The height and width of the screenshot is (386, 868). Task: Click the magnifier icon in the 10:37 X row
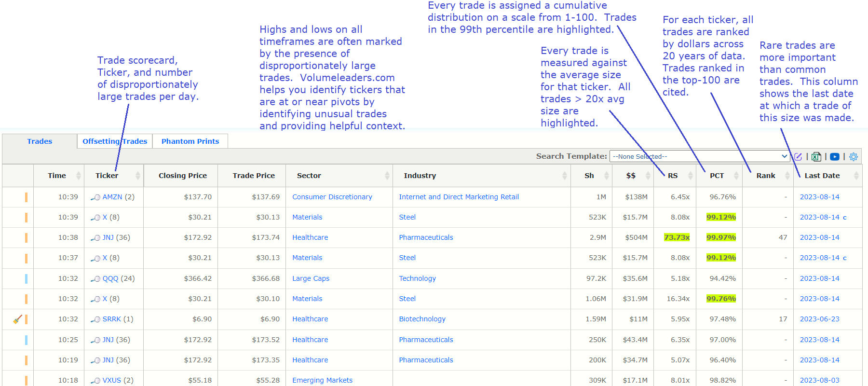pyautogui.click(x=95, y=258)
